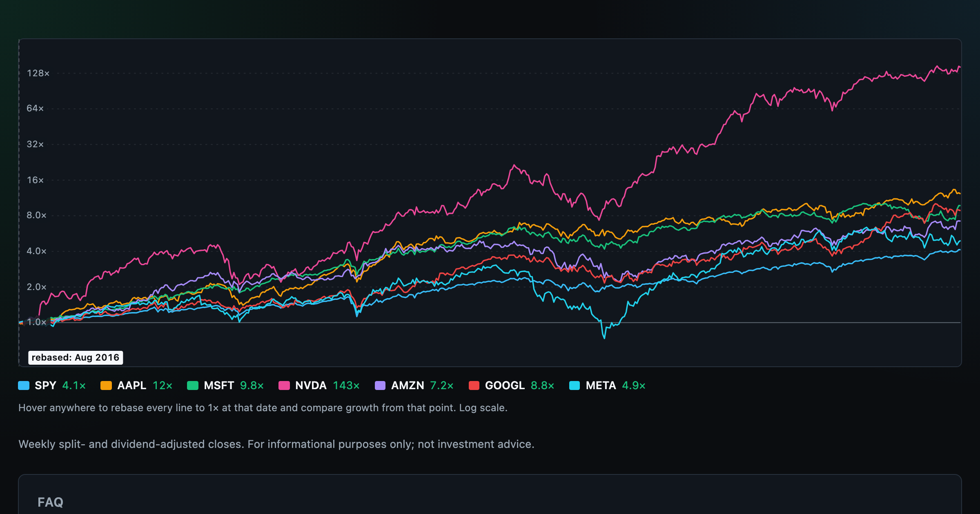Click the 64× y-axis label
The height and width of the screenshot is (514, 980).
(x=35, y=109)
